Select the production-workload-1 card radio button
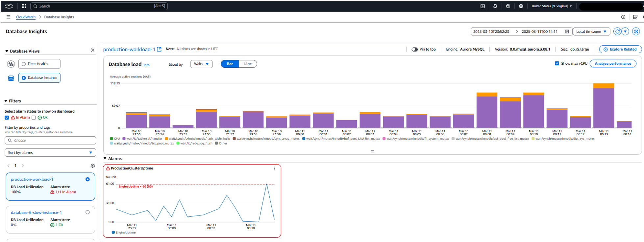Screen dimensions: 644x242 pyautogui.click(x=87, y=179)
